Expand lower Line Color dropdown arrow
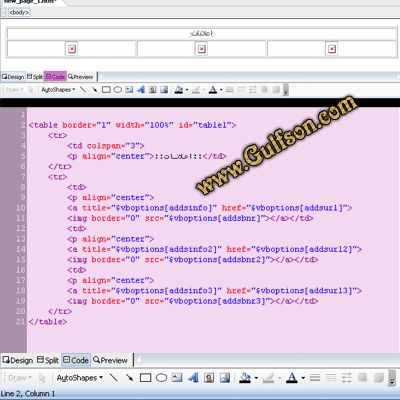 279,378
